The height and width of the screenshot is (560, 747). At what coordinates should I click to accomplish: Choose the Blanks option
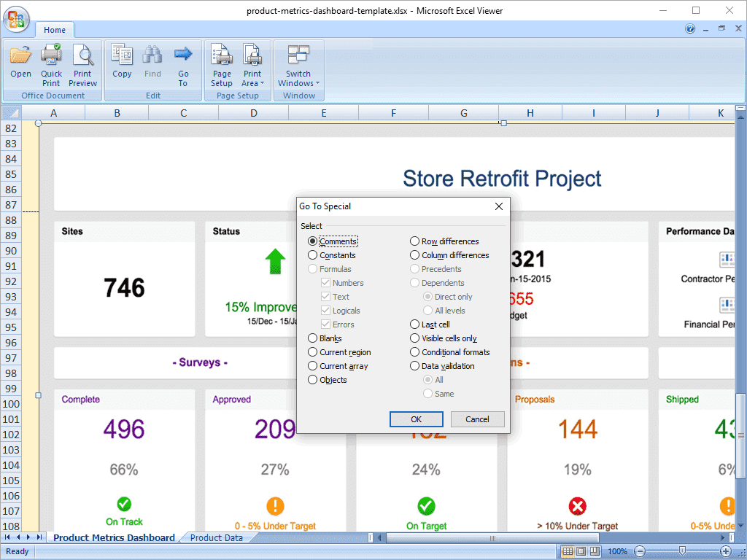click(313, 338)
